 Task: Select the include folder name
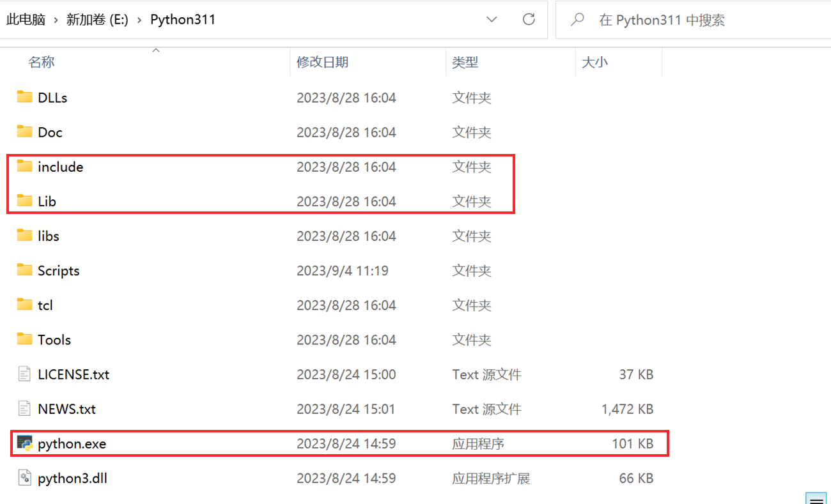(x=61, y=167)
